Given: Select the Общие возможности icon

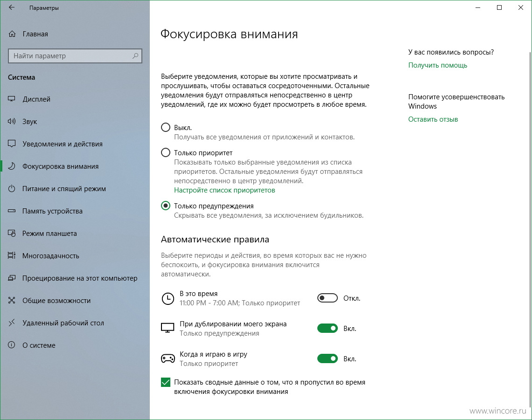Looking at the screenshot, I should click(12, 300).
